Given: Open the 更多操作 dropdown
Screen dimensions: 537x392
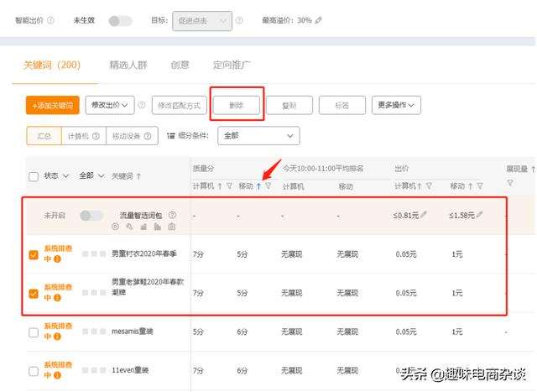Looking at the screenshot, I should point(396,105).
